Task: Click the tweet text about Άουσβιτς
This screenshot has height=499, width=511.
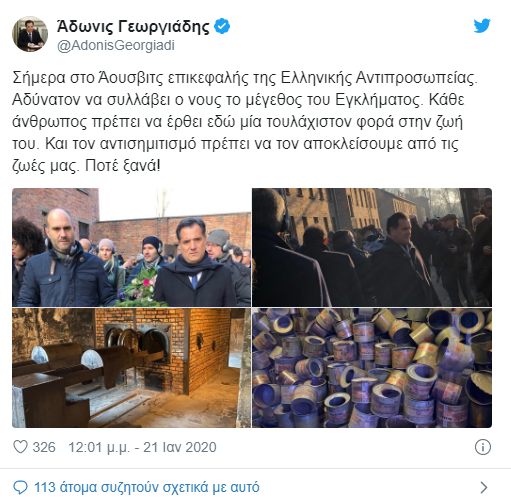Action: pyautogui.click(x=245, y=121)
